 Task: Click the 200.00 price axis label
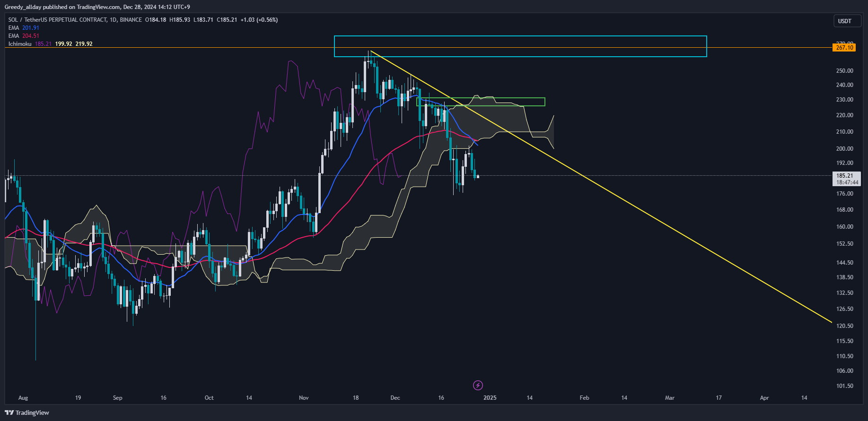pos(845,149)
